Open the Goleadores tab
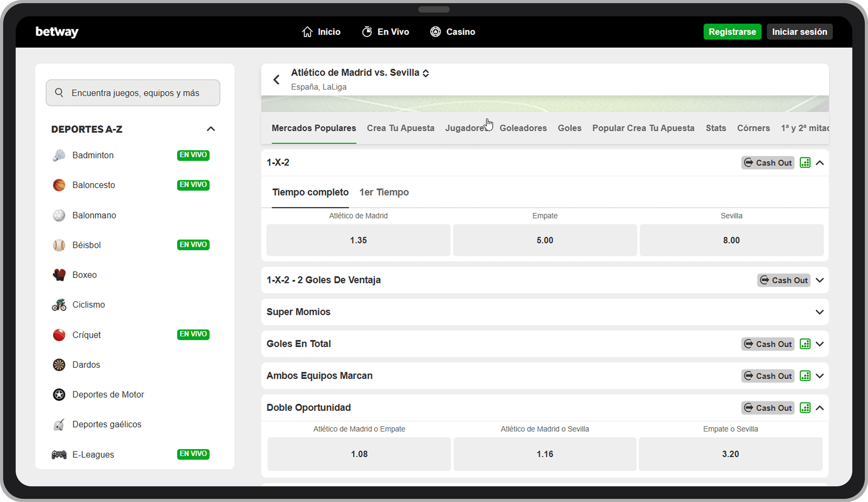Screen dimensions: 868x502 click(523, 128)
